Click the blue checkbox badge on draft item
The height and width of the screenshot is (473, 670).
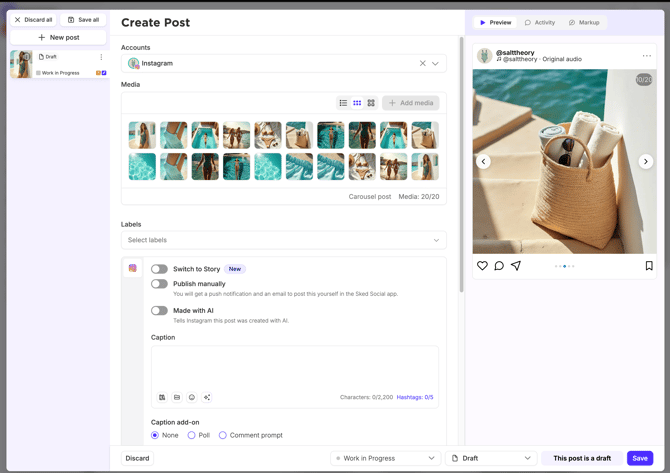click(x=104, y=73)
